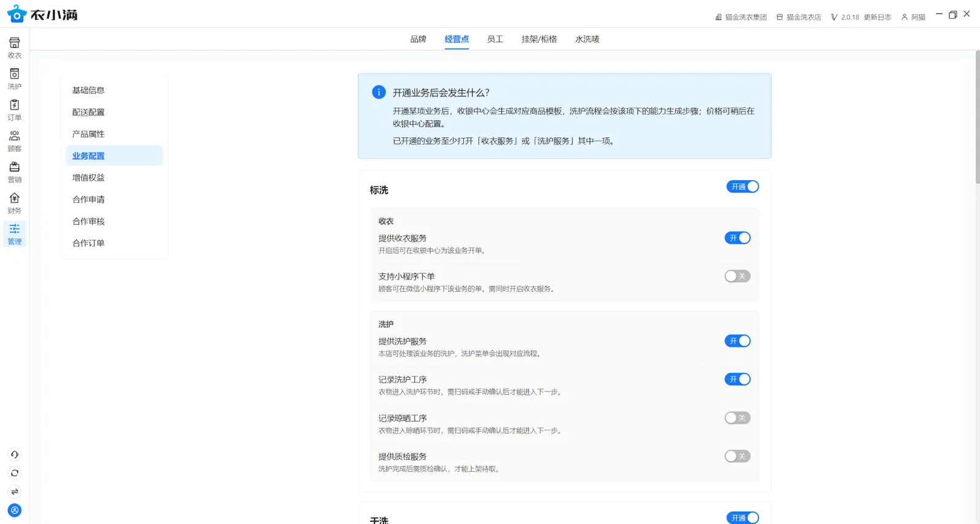Click the 洗护 subsection label in 标洗
Image resolution: width=980 pixels, height=524 pixels.
pos(386,324)
